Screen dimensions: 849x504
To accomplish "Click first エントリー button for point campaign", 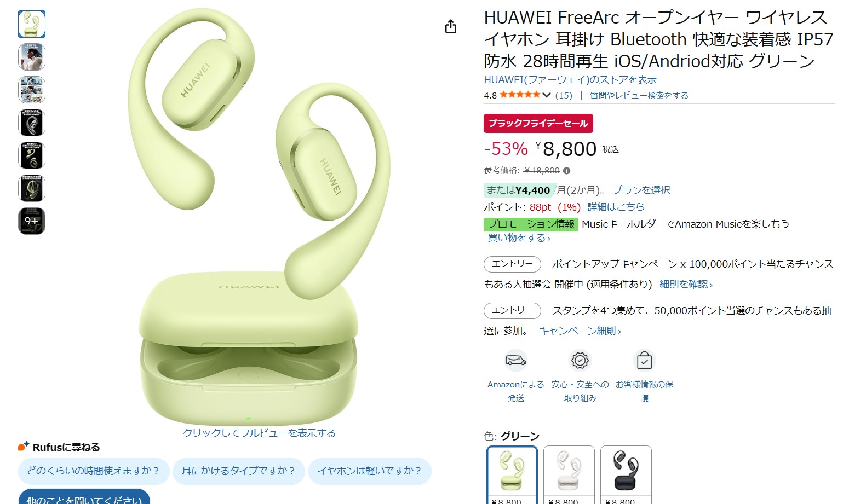I will click(x=512, y=264).
